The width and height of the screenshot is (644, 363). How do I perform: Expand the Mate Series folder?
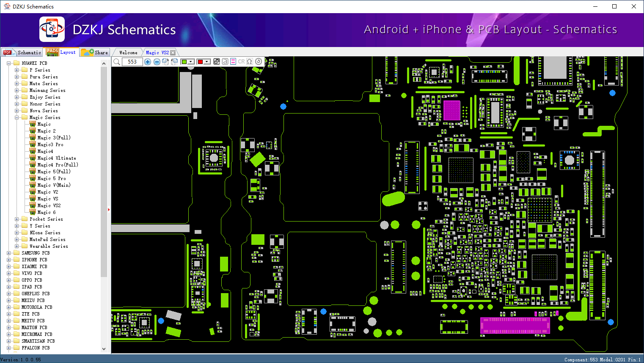[17, 83]
